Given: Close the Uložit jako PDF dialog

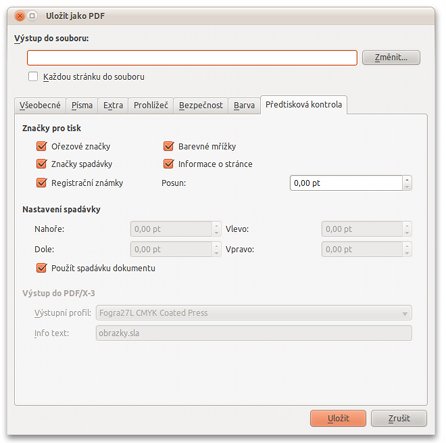Looking at the screenshot, I should tap(20, 16).
